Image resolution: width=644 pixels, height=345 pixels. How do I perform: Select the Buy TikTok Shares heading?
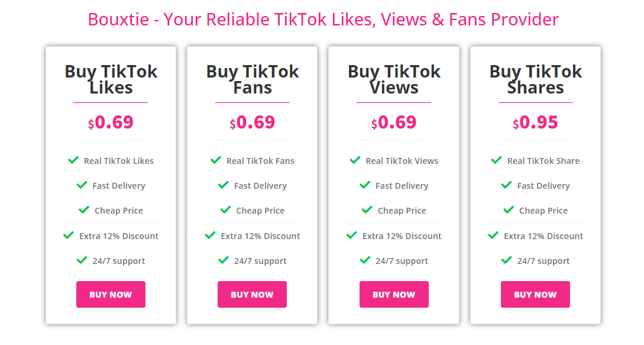(535, 79)
